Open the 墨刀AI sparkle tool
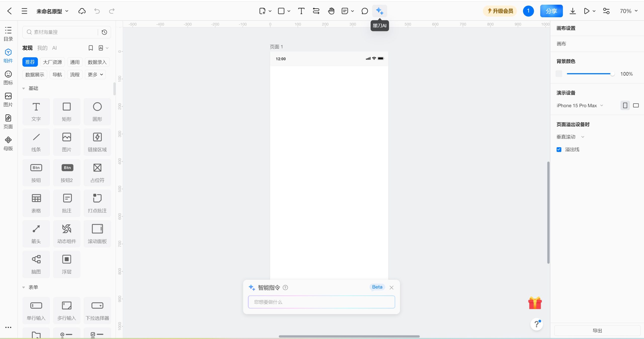This screenshot has height=339, width=644. pyautogui.click(x=379, y=11)
